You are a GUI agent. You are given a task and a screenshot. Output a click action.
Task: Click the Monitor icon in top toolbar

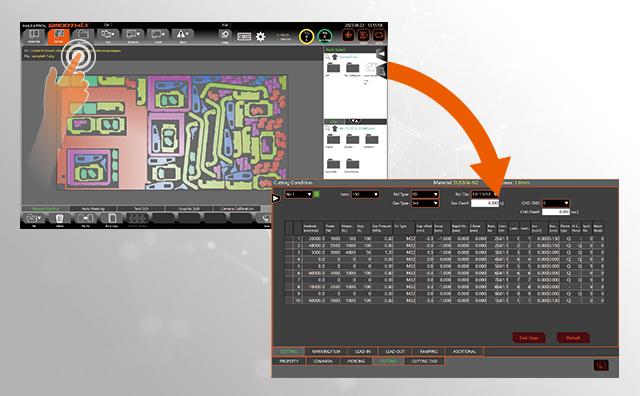tap(34, 36)
